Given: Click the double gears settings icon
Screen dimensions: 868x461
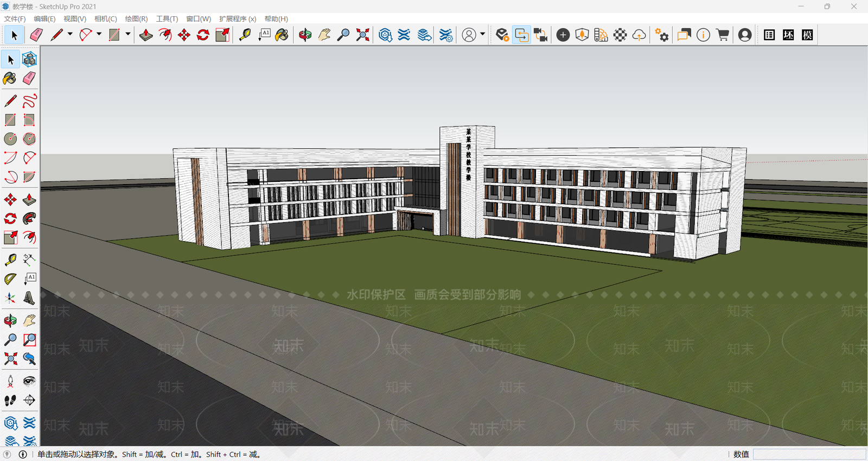Looking at the screenshot, I should click(661, 35).
